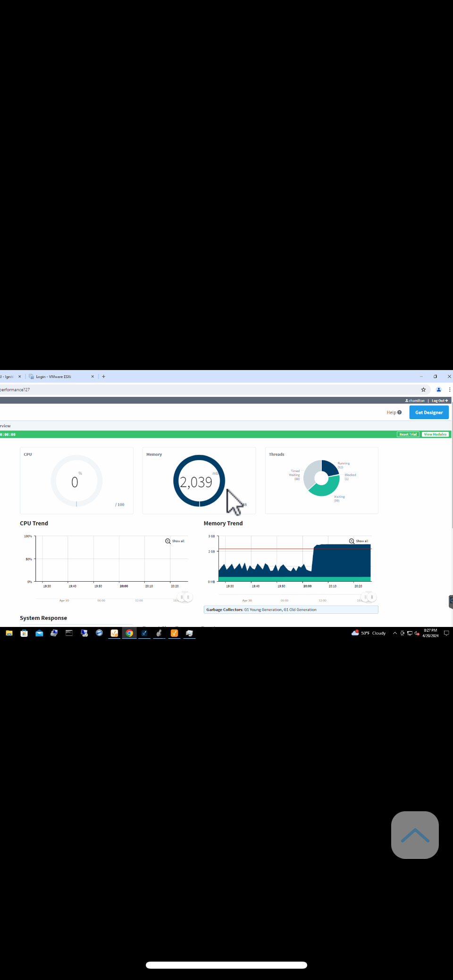Screen dimensions: 453x980
Task: Open Command Prompt from the taskbar
Action: pos(69,633)
